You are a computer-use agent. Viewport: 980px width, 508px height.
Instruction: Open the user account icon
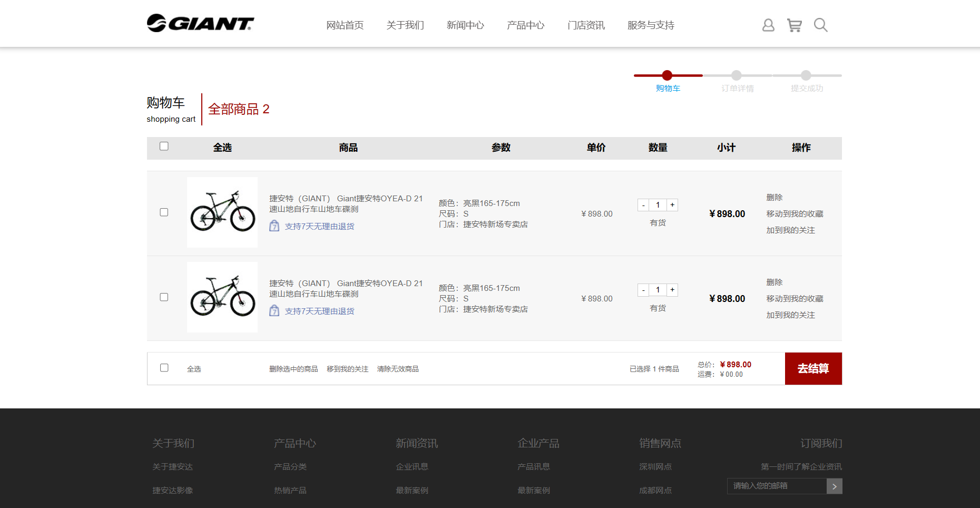(768, 25)
